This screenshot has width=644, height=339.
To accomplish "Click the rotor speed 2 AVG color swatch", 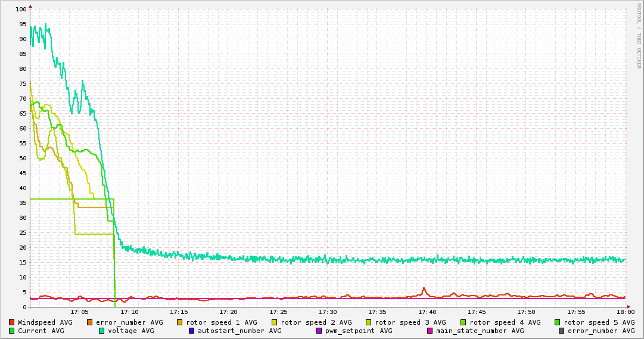I will [275, 322].
